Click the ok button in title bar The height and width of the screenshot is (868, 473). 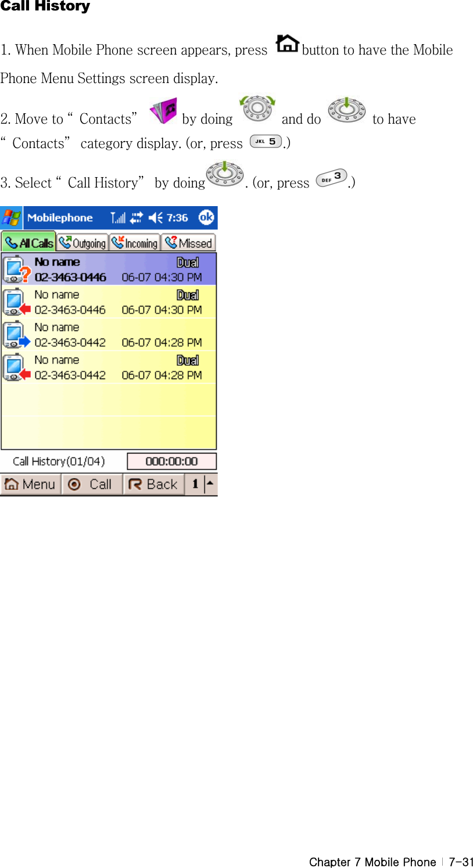tap(206, 218)
